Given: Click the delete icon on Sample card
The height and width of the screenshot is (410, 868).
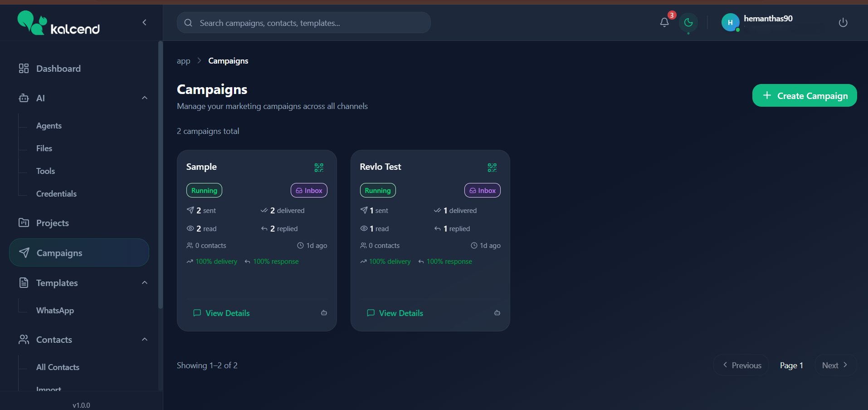Looking at the screenshot, I should [324, 313].
